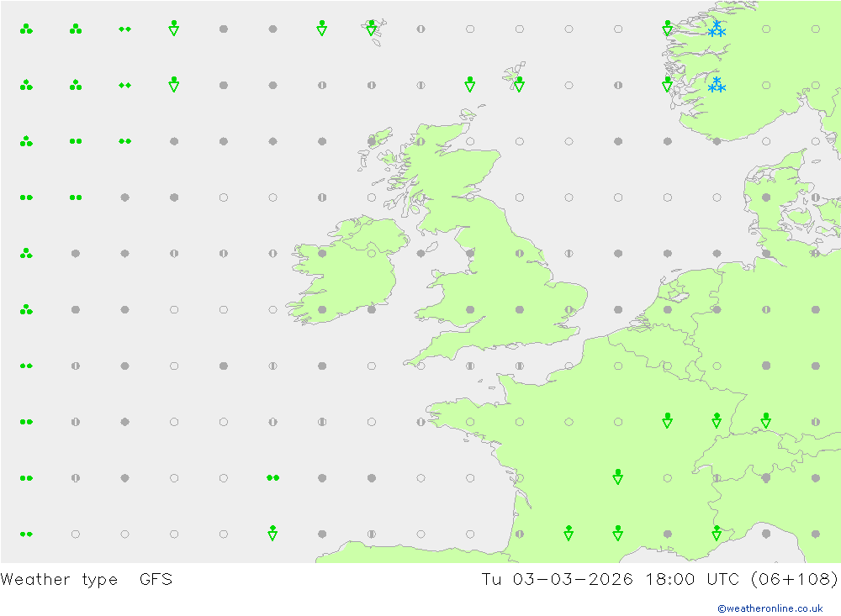841x616 pixels.
Task: Select the triple-dot rain symbol in top-left corner
Action: (x=26, y=29)
